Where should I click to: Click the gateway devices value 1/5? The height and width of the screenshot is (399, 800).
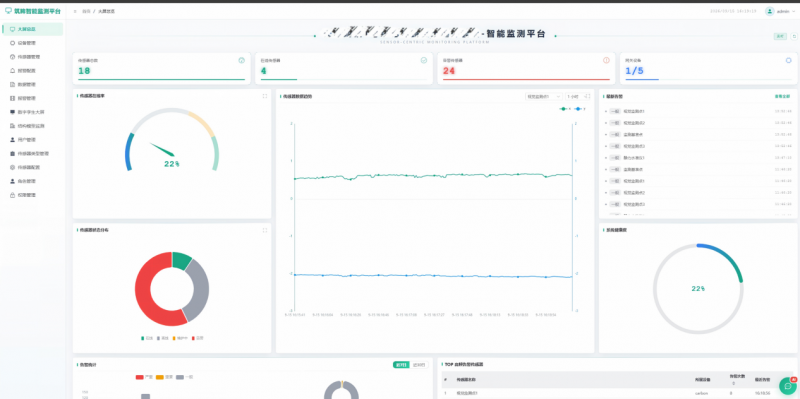click(635, 71)
